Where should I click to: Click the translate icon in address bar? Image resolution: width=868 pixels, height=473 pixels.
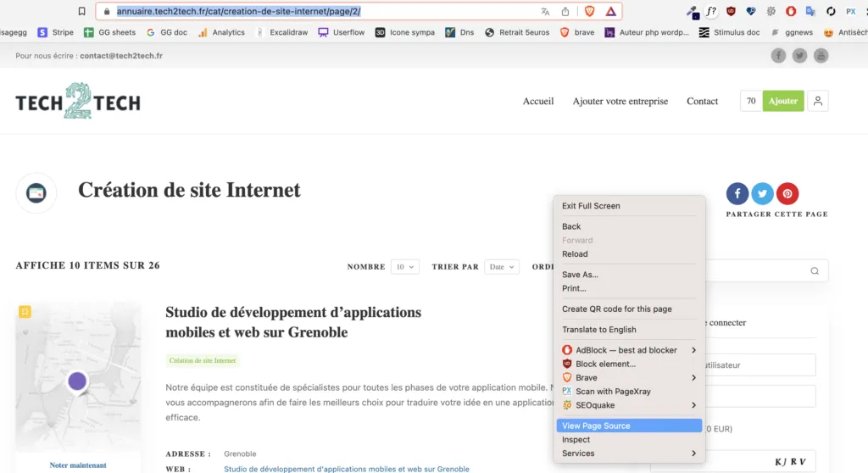point(545,11)
